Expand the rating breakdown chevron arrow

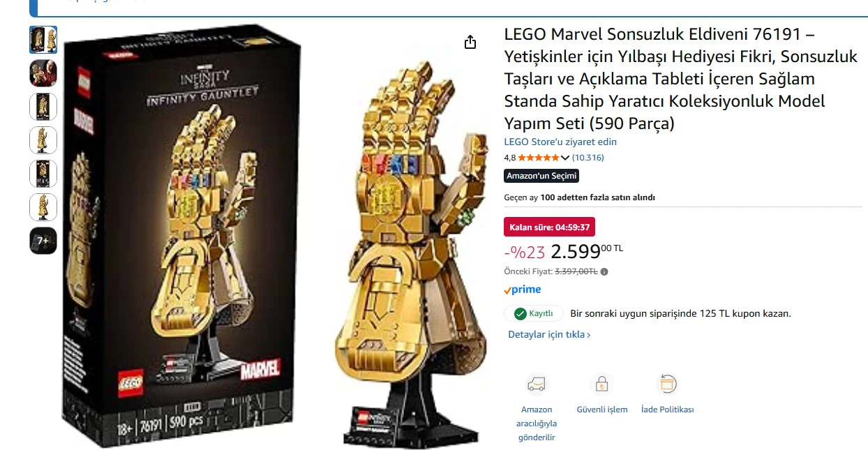[565, 158]
